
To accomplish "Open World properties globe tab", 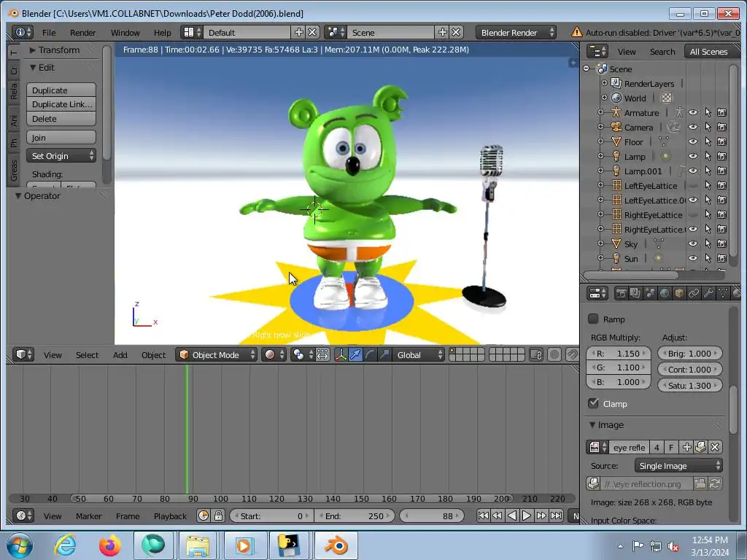I will [x=665, y=293].
